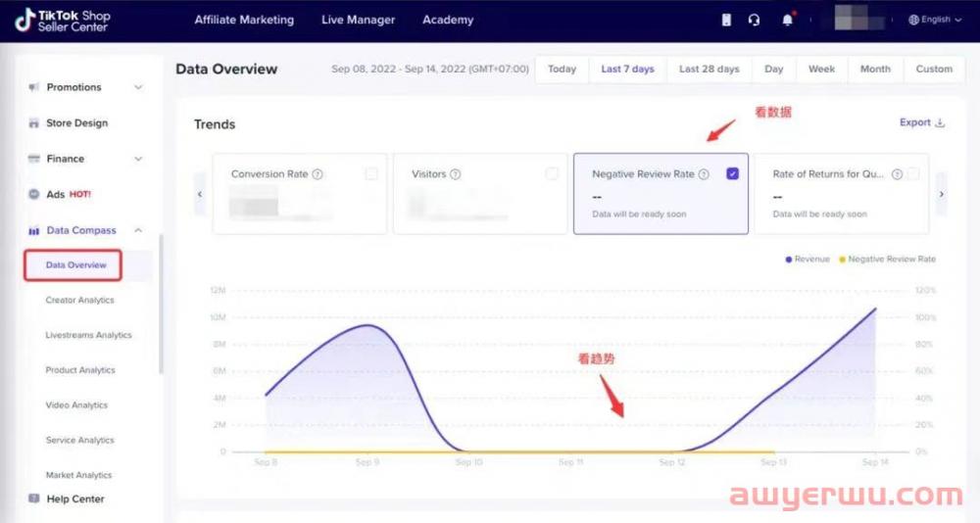The image size is (980, 523).
Task: Select the Custom date range tab
Action: click(934, 69)
